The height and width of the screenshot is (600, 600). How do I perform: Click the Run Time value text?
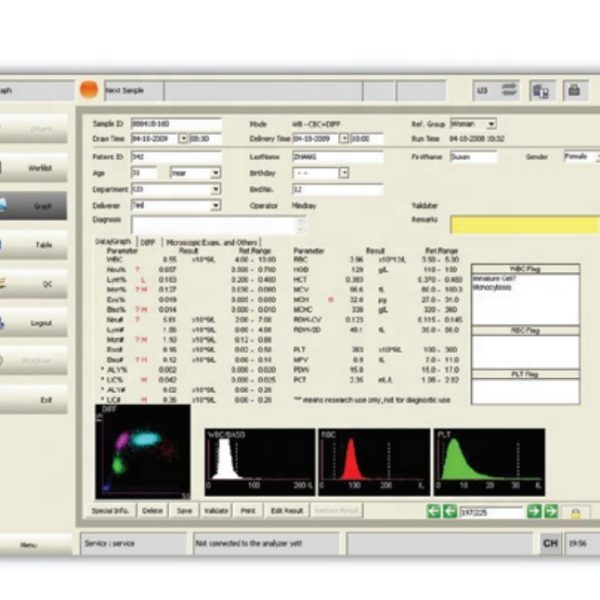pos(477,139)
